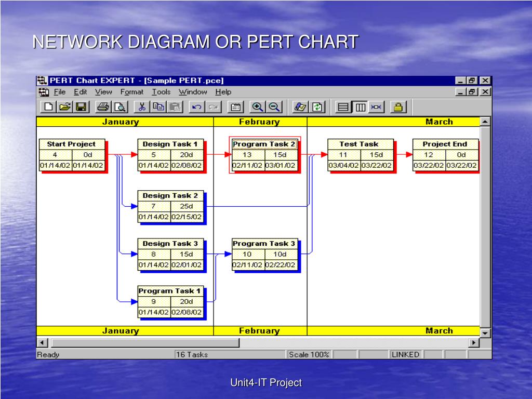Image resolution: width=532 pixels, height=399 pixels.
Task: Save the chart using the floppy disk icon
Action: [81, 107]
